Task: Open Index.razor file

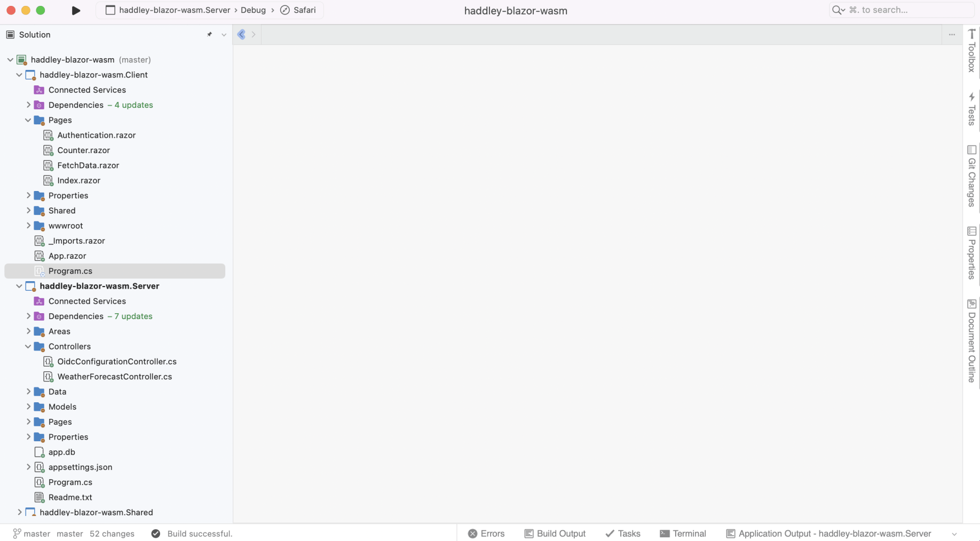Action: [x=79, y=180]
